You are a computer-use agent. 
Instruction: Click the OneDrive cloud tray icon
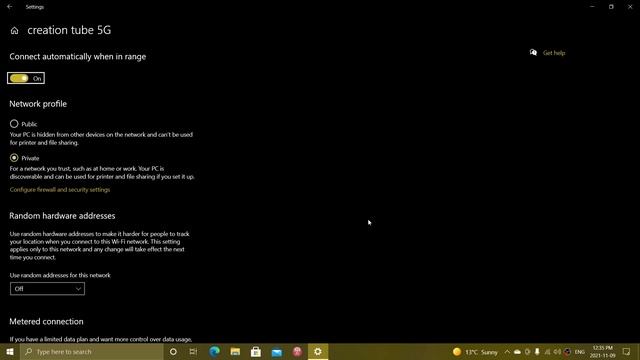click(517, 351)
